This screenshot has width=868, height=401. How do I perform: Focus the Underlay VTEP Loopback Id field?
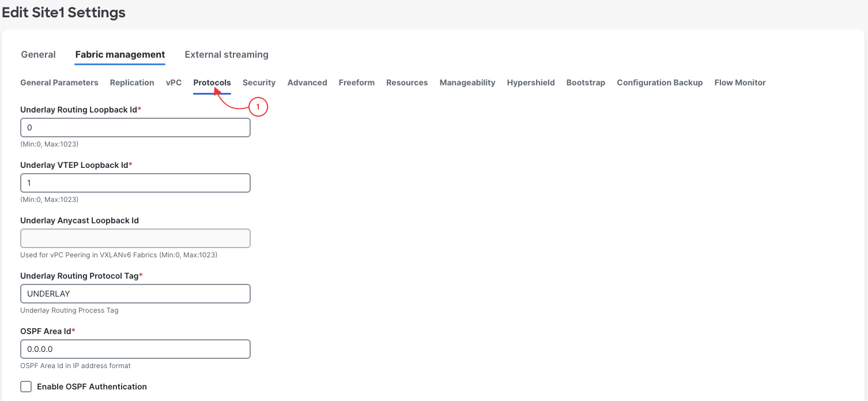[x=135, y=183]
